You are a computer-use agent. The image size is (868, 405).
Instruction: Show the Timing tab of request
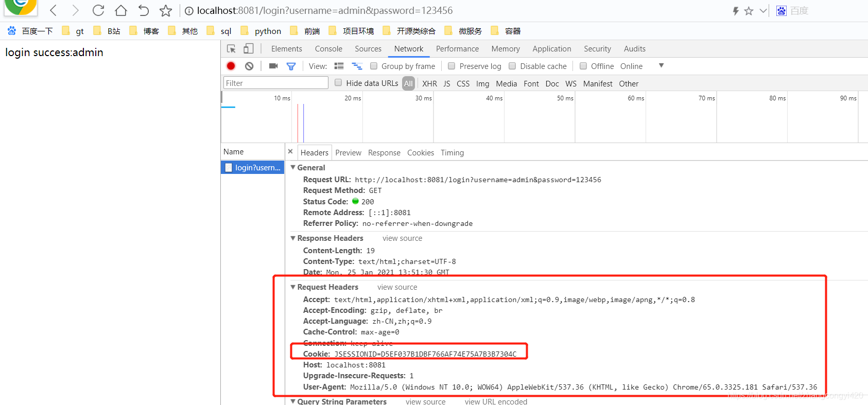452,153
